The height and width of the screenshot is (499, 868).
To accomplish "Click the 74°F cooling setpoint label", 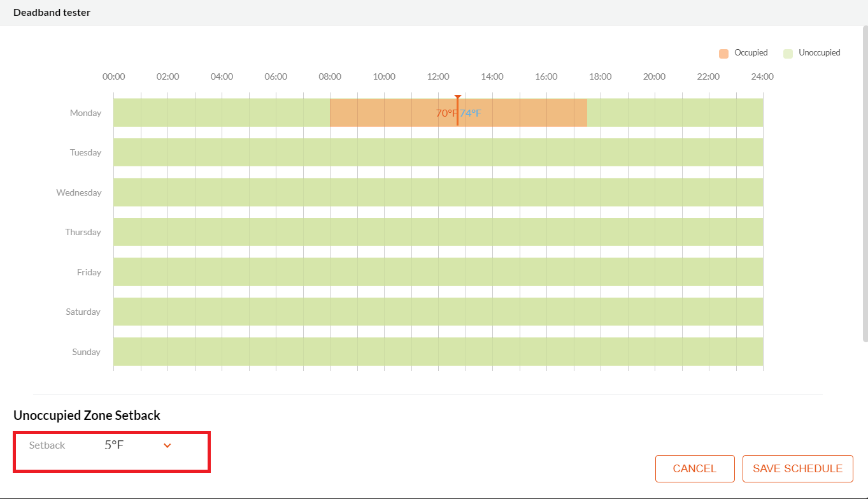I will [x=470, y=113].
